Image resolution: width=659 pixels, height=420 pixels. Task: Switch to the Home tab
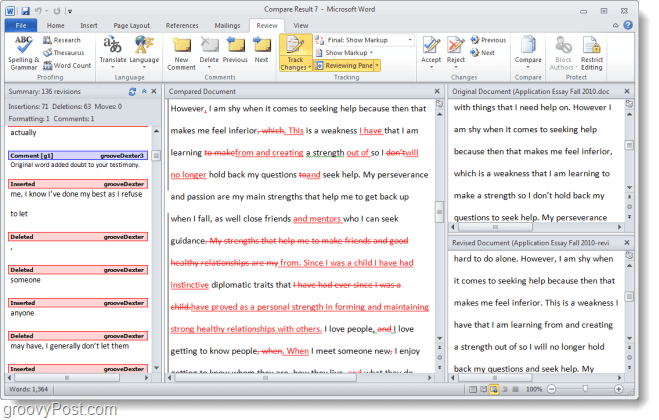55,26
